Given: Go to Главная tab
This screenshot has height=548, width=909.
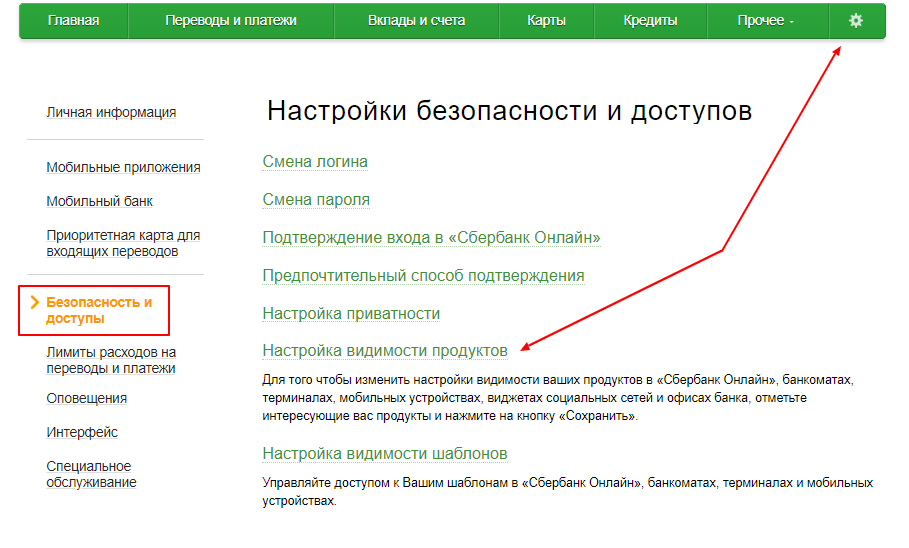Looking at the screenshot, I should coord(73,21).
